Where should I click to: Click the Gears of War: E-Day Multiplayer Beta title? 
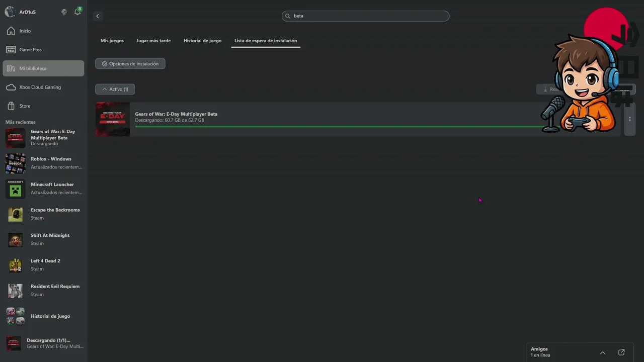click(x=176, y=114)
